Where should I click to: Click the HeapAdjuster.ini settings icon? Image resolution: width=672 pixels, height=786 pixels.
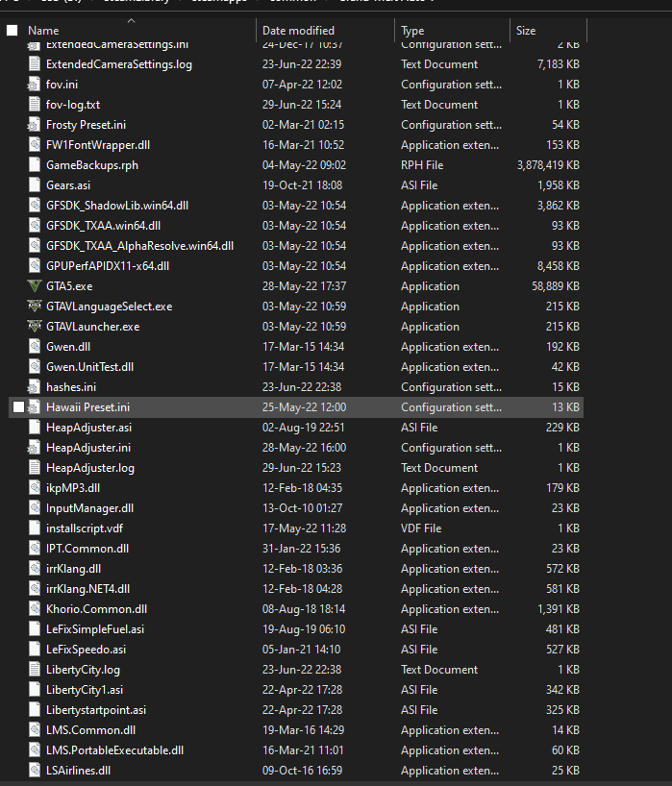[36, 448]
